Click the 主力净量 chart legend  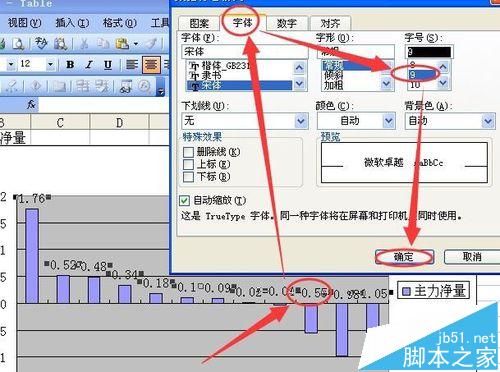[433, 291]
